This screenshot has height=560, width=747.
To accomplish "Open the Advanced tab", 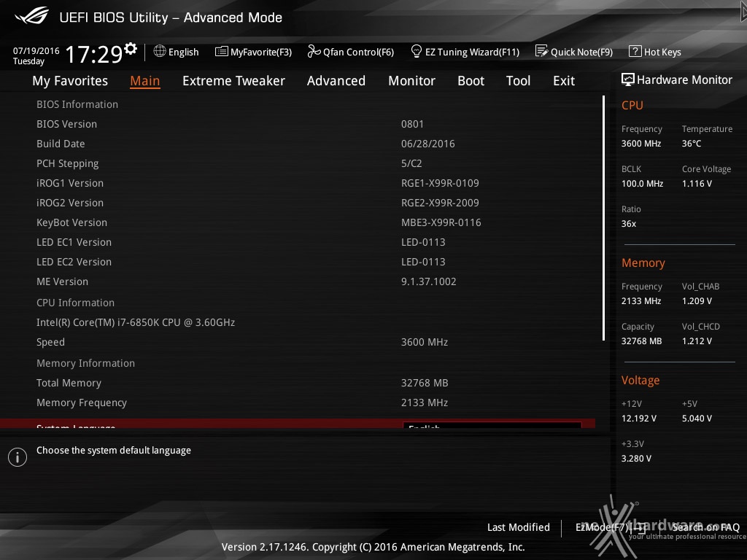I will point(336,81).
